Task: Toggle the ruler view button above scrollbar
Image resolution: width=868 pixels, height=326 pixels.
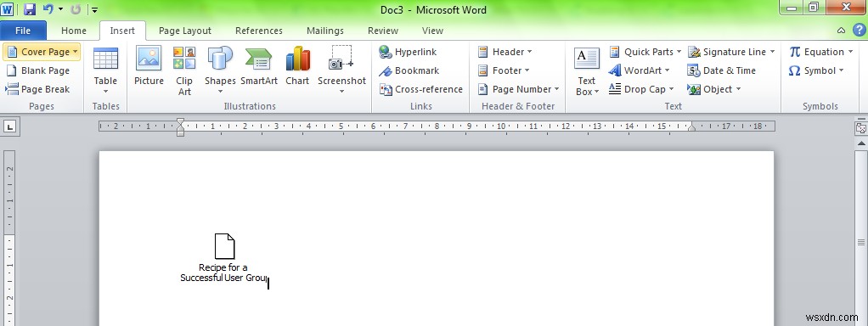Action: [x=861, y=128]
